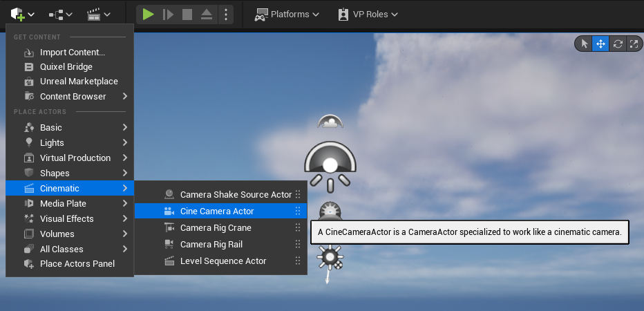The height and width of the screenshot is (311, 644).
Task: Start Play in Editor with green button
Action: pyautogui.click(x=149, y=15)
